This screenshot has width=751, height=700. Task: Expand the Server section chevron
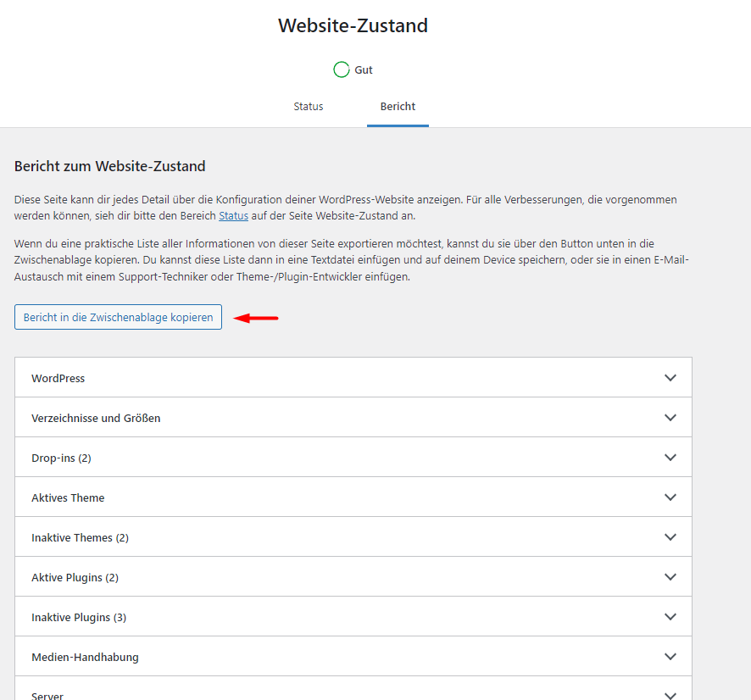click(x=670, y=695)
